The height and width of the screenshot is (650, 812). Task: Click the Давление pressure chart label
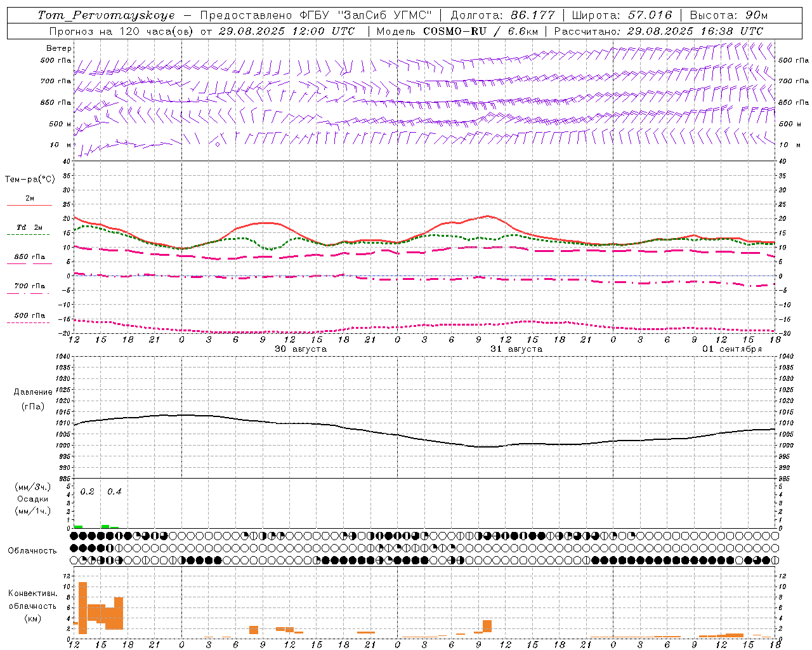(33, 392)
